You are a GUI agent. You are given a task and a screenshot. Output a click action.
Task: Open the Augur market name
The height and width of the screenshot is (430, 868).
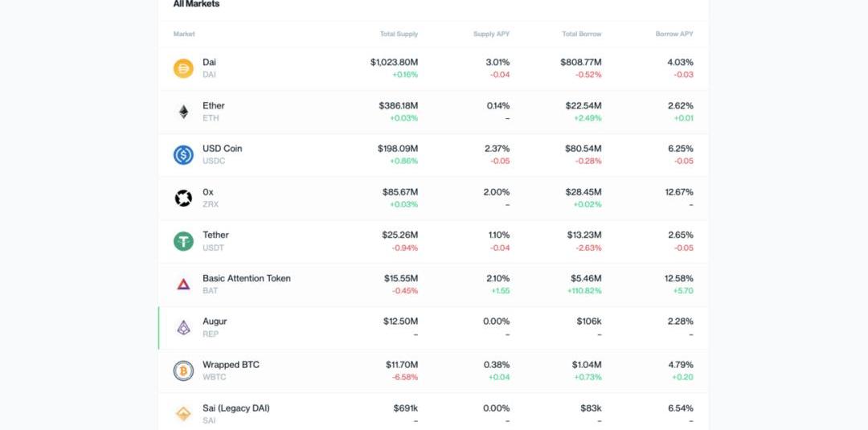(x=215, y=321)
